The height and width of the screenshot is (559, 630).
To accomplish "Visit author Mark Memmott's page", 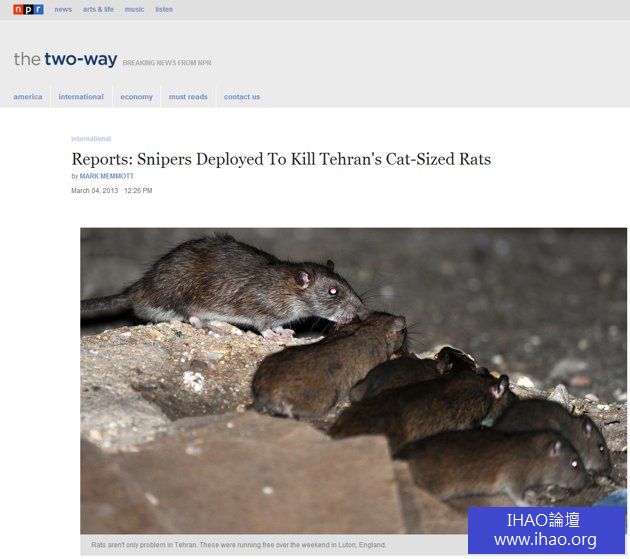I will [x=106, y=176].
